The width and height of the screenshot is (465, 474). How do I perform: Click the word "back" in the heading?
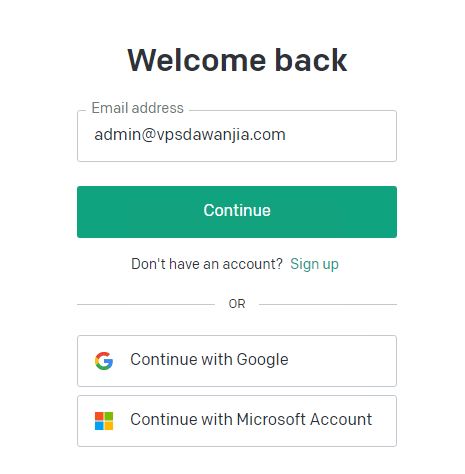(x=311, y=60)
